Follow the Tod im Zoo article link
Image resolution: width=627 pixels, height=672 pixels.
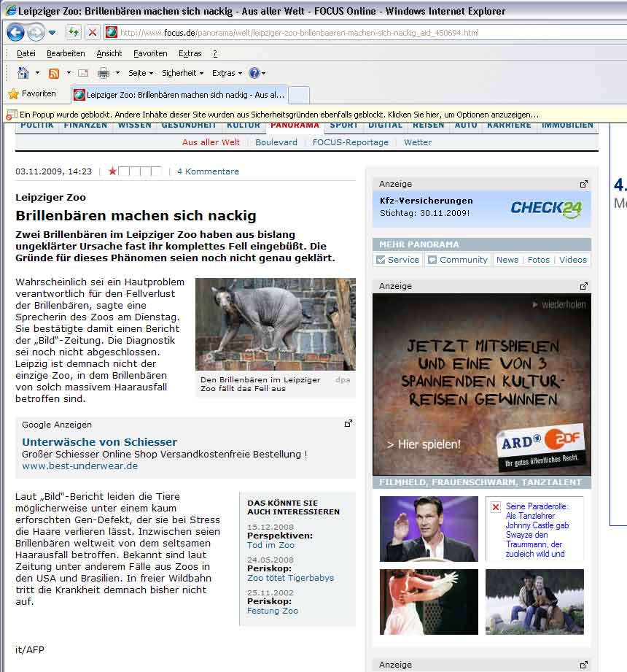(270, 545)
